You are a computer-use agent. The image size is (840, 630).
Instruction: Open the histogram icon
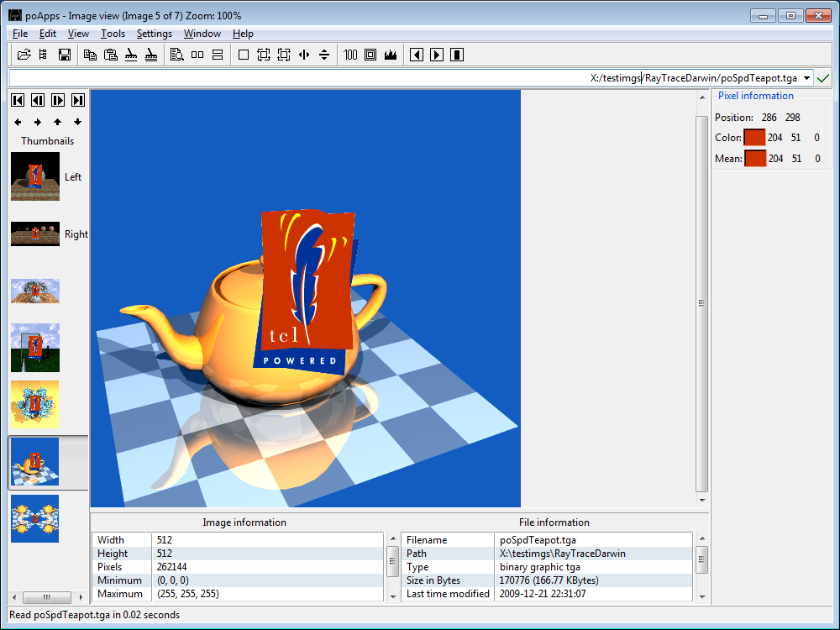tap(391, 55)
